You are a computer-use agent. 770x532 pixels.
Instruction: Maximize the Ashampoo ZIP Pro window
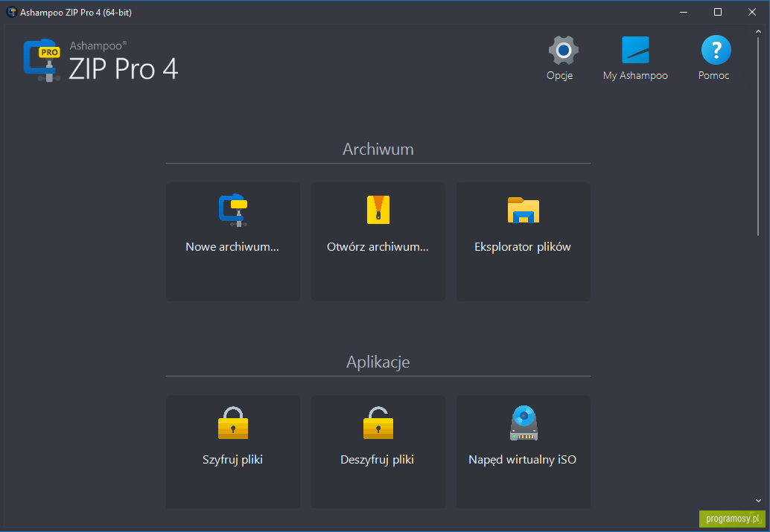click(718, 12)
